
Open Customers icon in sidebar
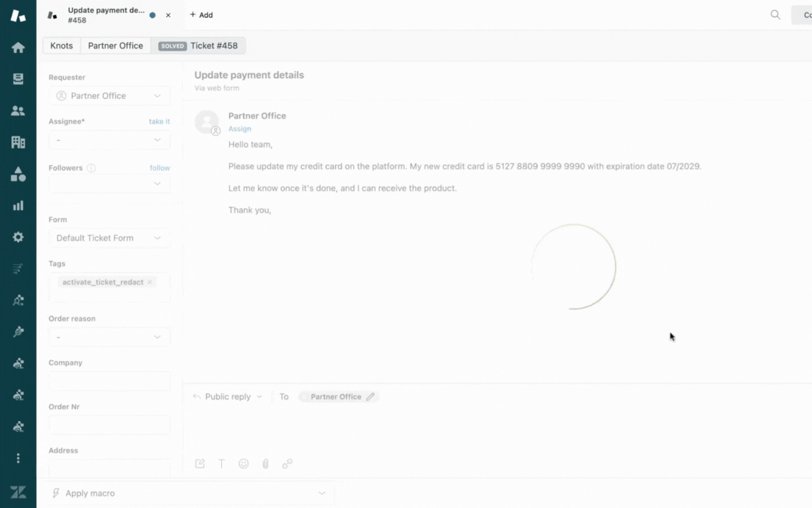pos(18,111)
